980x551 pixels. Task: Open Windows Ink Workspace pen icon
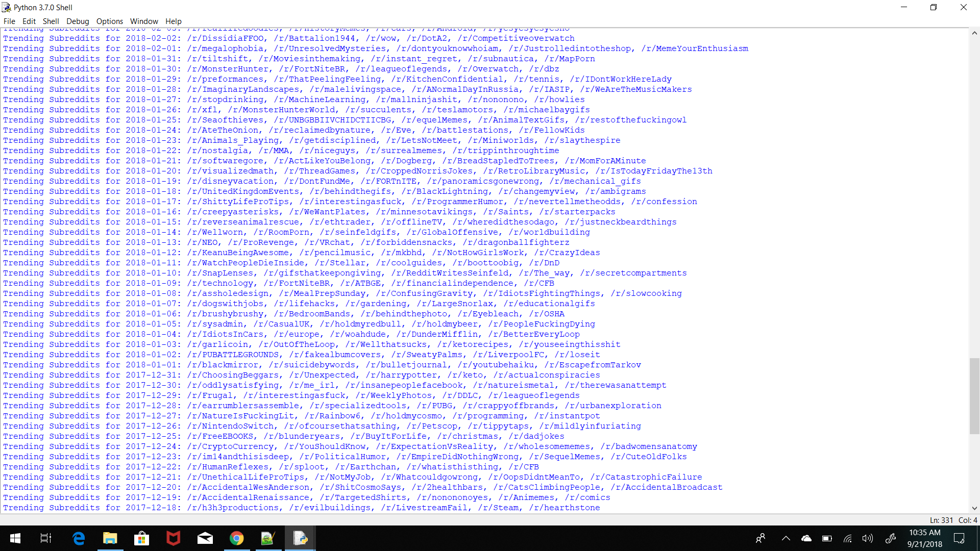click(891, 538)
